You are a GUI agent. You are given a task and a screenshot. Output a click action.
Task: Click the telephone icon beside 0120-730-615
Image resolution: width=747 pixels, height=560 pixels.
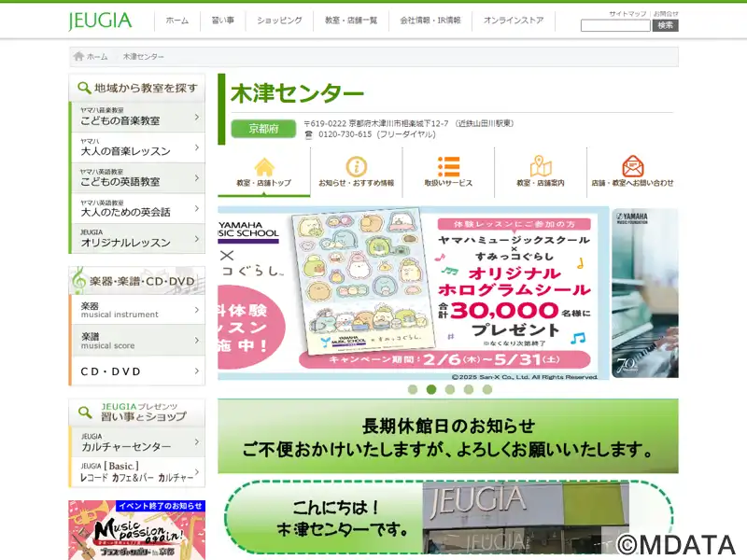point(309,134)
